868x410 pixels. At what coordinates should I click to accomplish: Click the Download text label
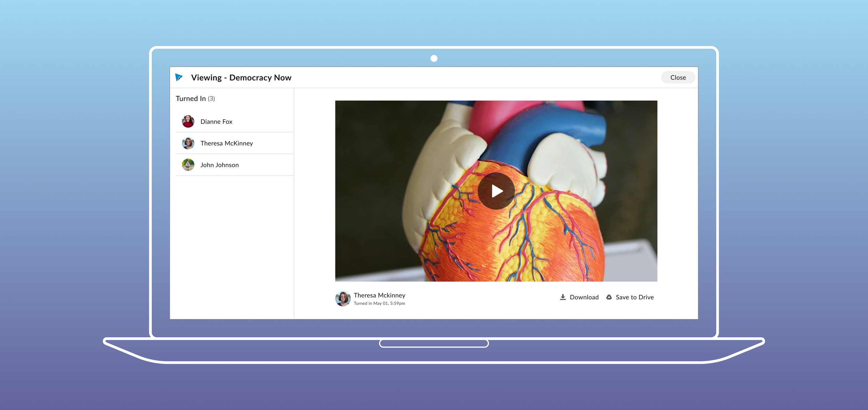(584, 297)
